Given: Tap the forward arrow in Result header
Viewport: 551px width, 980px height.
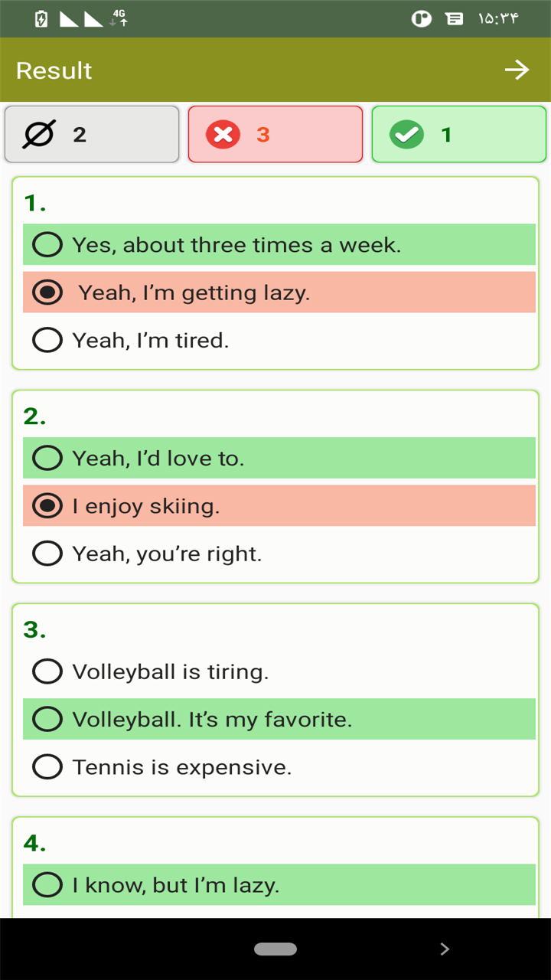Looking at the screenshot, I should [x=517, y=70].
